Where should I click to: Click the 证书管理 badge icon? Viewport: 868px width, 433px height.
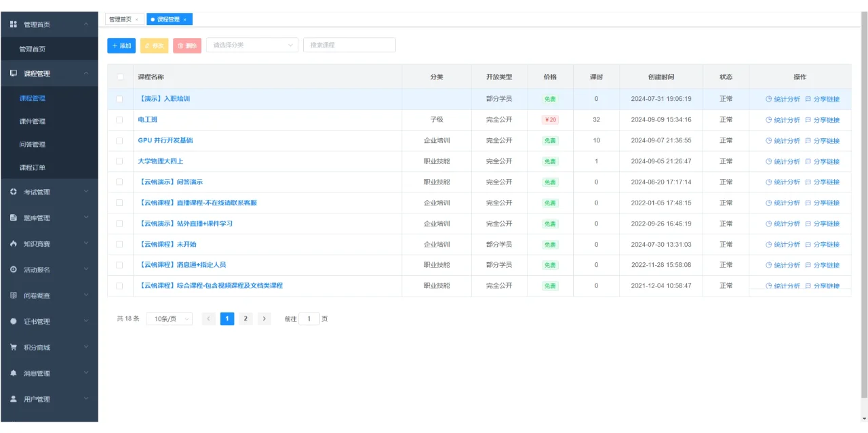[14, 321]
